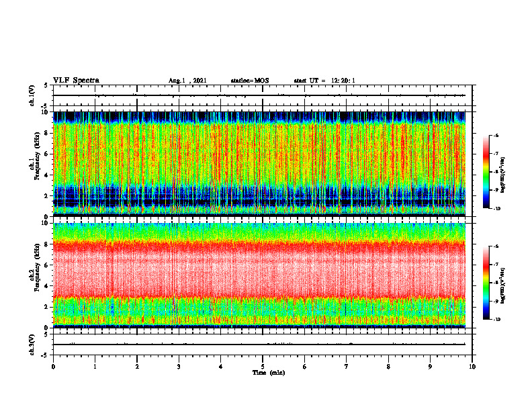This screenshot has height=411, width=532.
Task: Click "-6" on the ch.1 color bar scale
Action: [x=496, y=135]
